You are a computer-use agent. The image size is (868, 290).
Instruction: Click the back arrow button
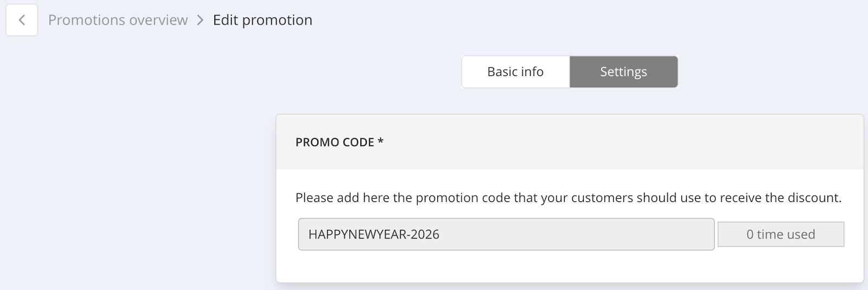[x=22, y=20]
